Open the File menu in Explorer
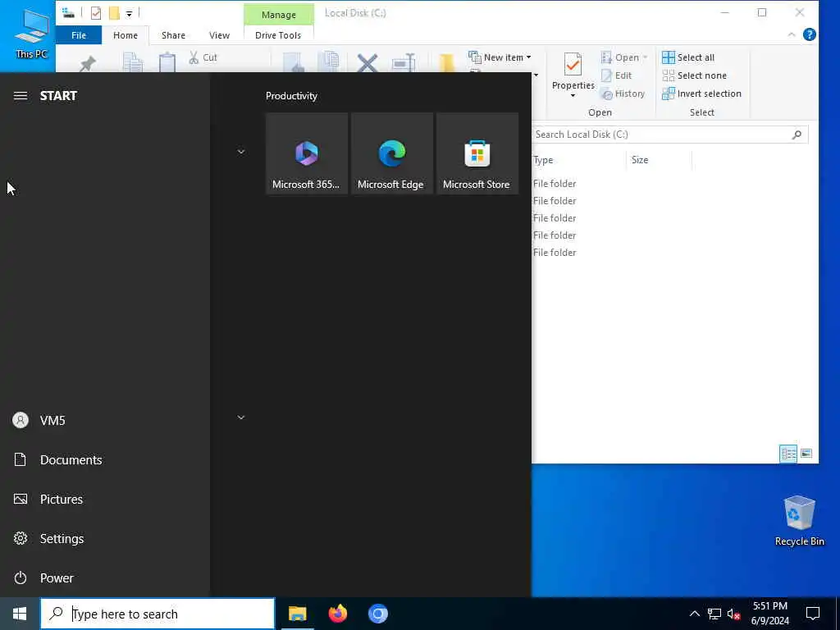Screen dimensions: 840x630 click(x=79, y=35)
